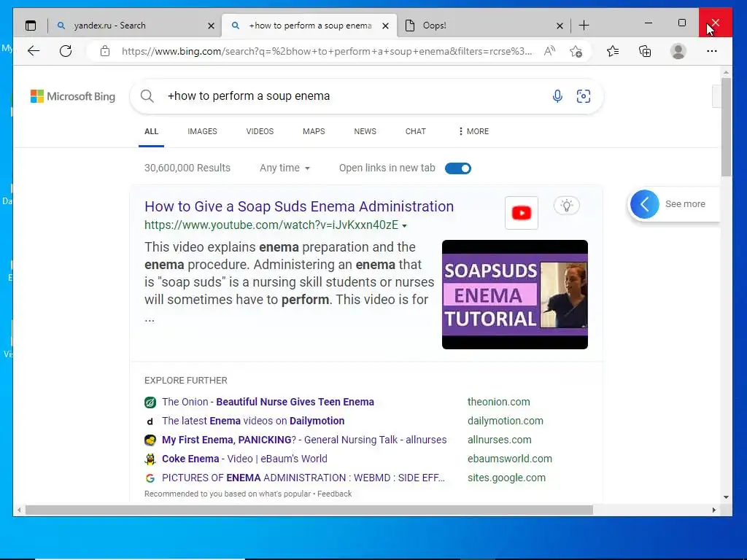The image size is (747, 560).
Task: Expand the YouTube URL dropdown arrow
Action: click(404, 226)
